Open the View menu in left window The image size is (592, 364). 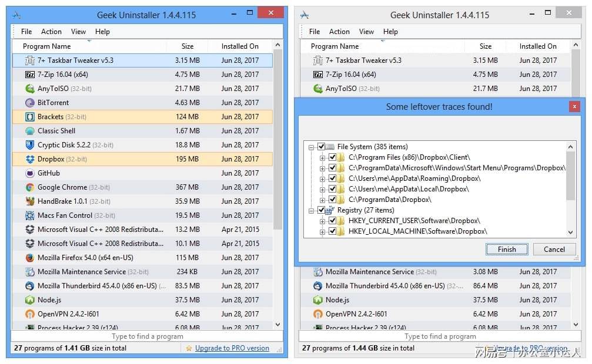pyautogui.click(x=79, y=32)
